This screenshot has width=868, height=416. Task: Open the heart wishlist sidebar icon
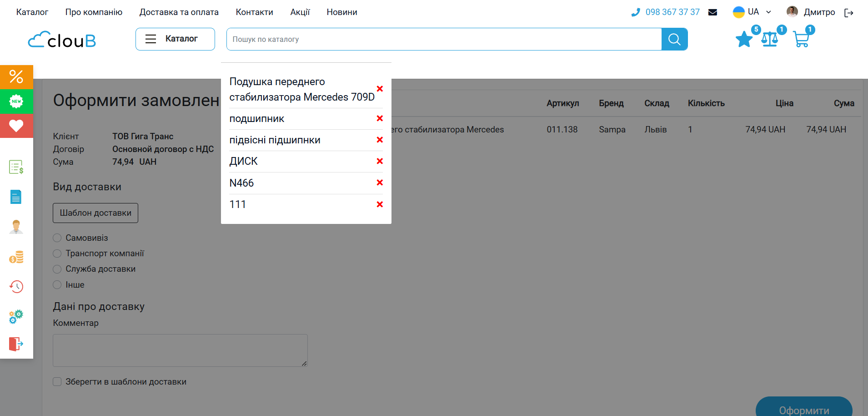(x=16, y=126)
